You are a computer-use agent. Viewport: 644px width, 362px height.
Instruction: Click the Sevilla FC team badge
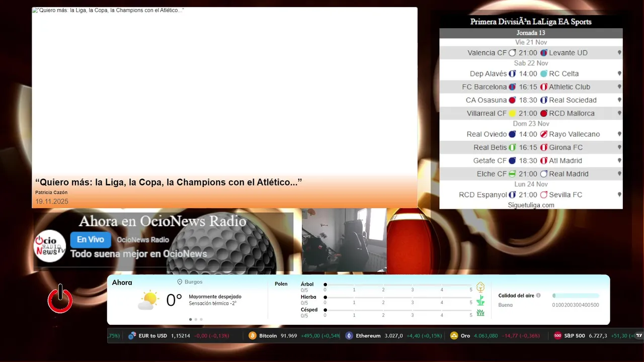pyautogui.click(x=543, y=195)
